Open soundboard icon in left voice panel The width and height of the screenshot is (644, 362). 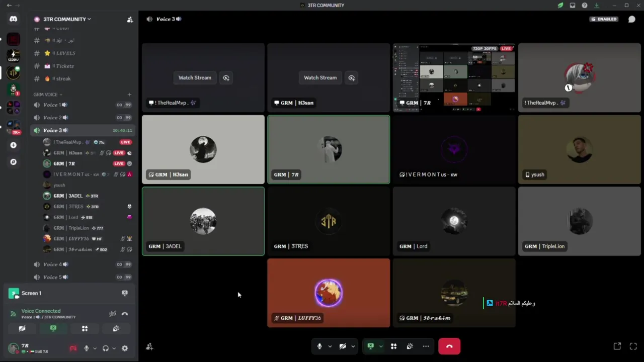click(116, 328)
